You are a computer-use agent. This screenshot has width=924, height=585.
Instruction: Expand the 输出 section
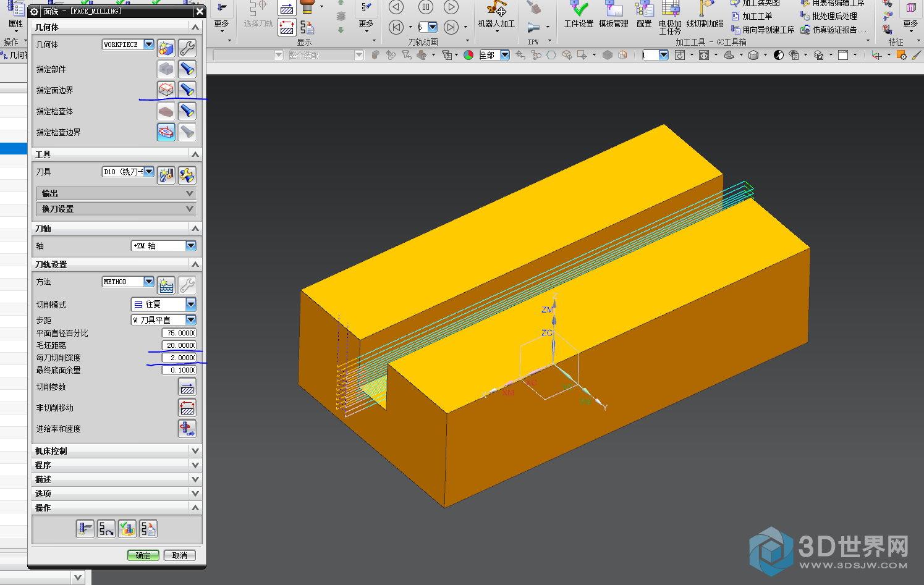(116, 193)
